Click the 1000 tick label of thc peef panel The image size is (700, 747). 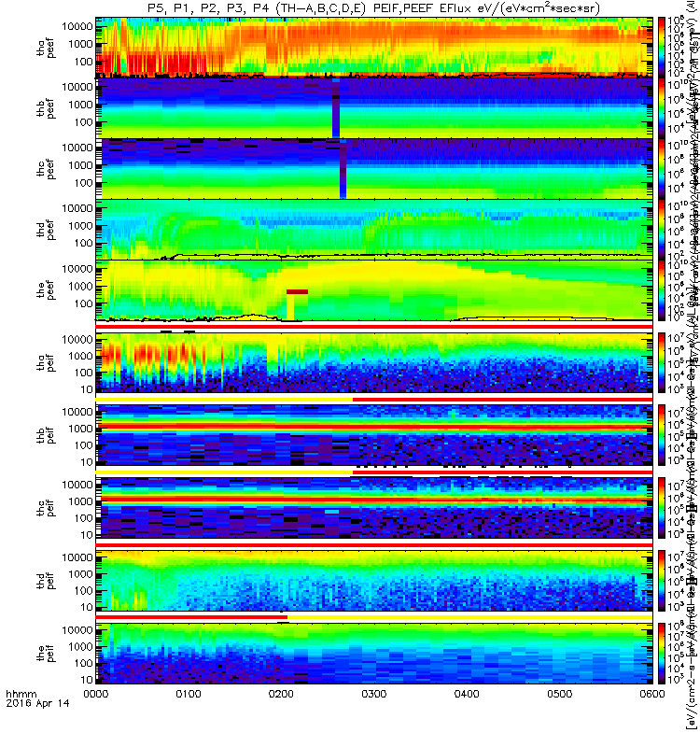80,165
